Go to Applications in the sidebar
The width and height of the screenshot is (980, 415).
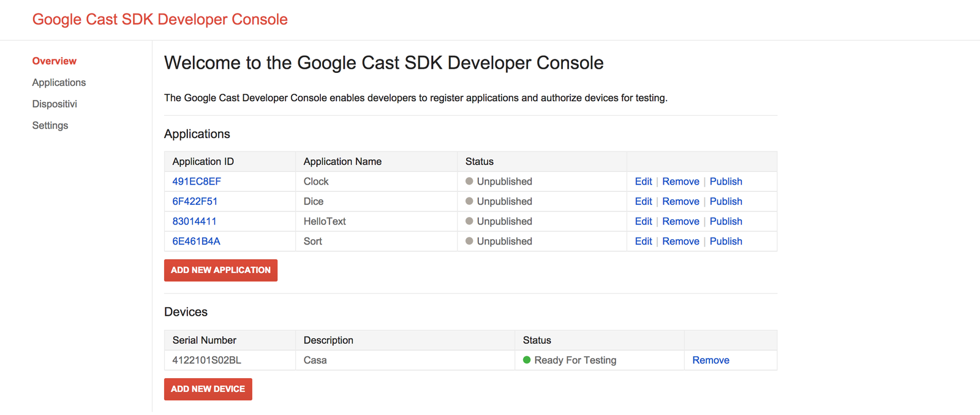[x=59, y=83]
